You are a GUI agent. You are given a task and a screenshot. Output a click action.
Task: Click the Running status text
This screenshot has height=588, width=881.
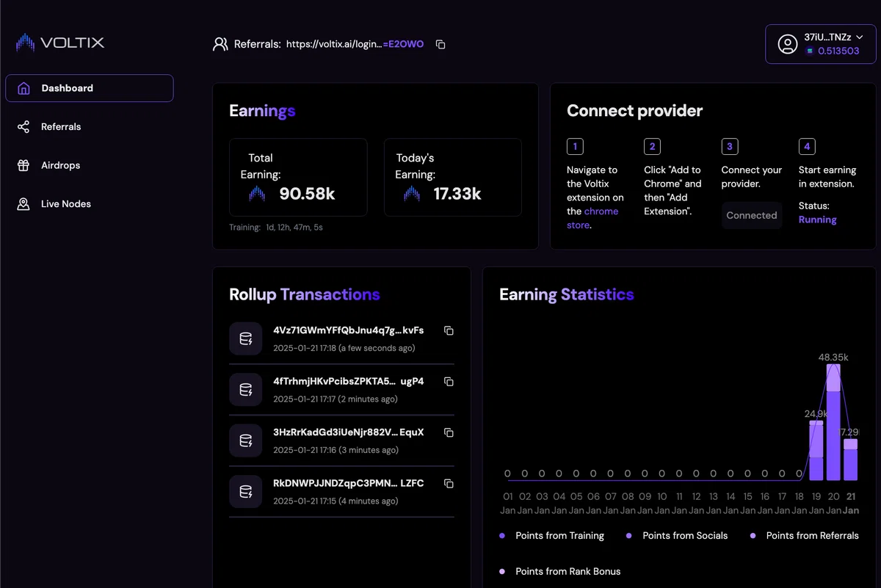(817, 219)
